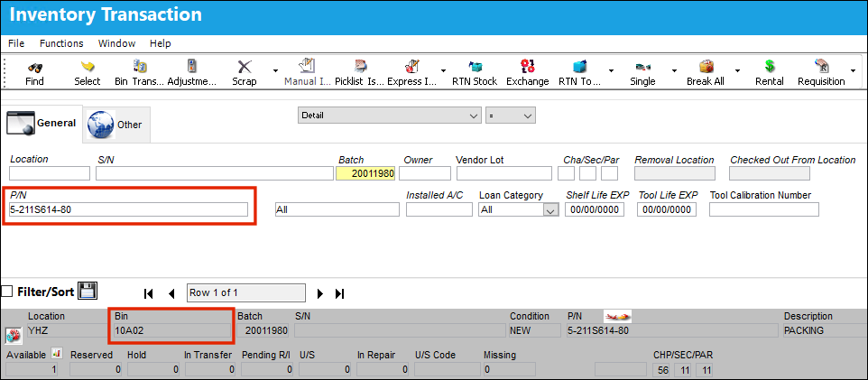The image size is (868, 380).
Task: Click the Shelf Life EXP date field
Action: (x=596, y=209)
